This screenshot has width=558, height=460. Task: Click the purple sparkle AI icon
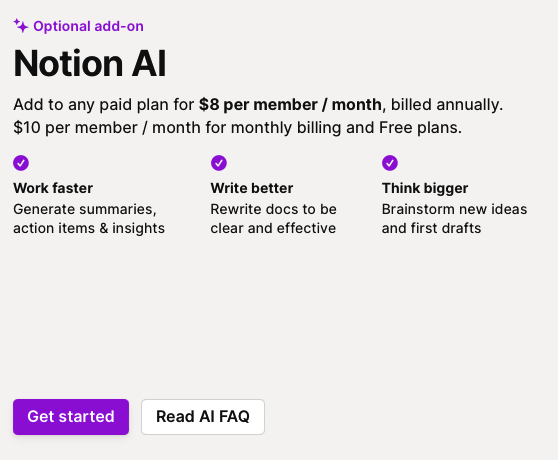click(x=21, y=26)
